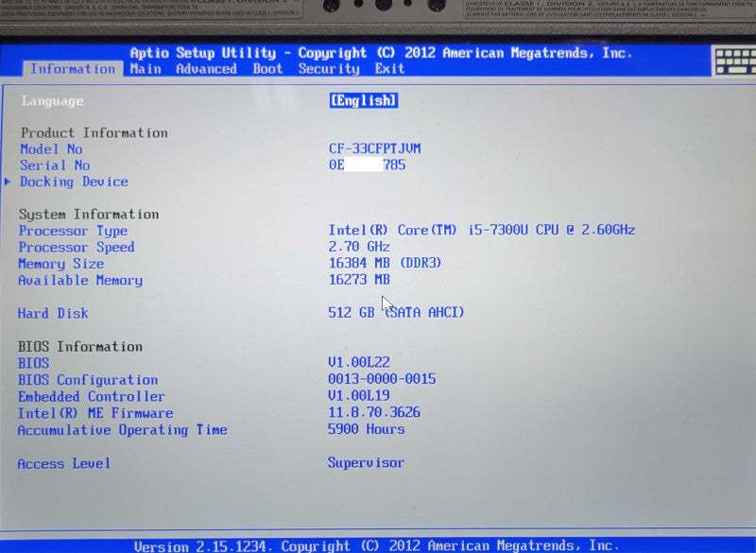Click the Processor Type label
756x553 pixels.
74,231
